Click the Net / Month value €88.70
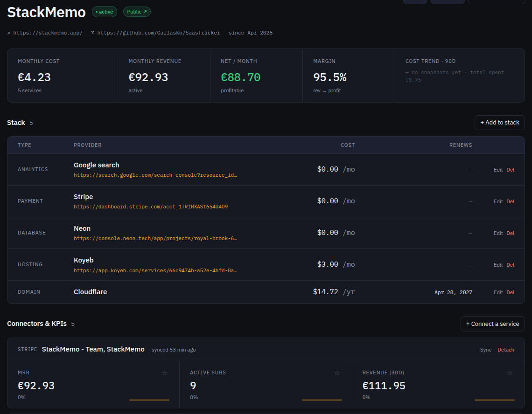The width and height of the screenshot is (532, 414). pos(240,77)
